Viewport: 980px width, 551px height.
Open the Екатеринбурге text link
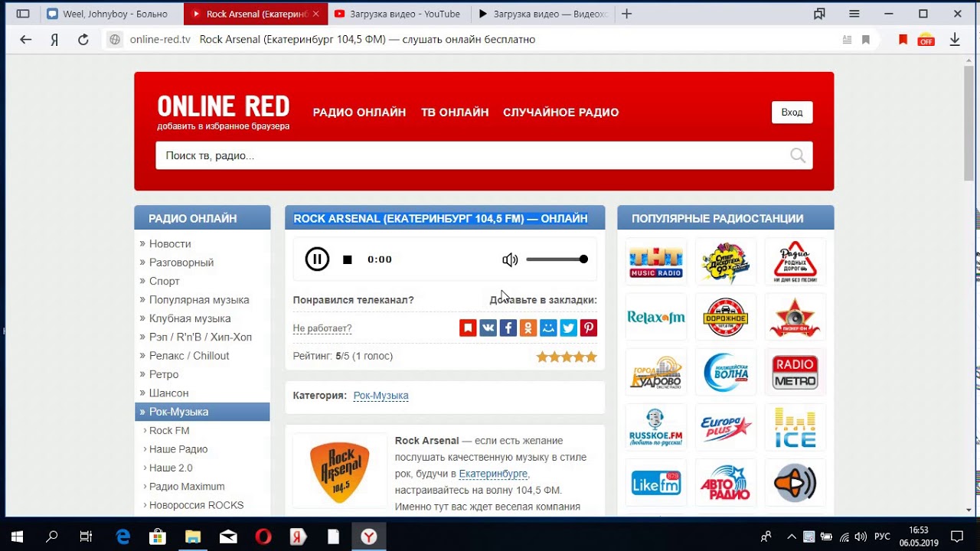[x=494, y=474]
